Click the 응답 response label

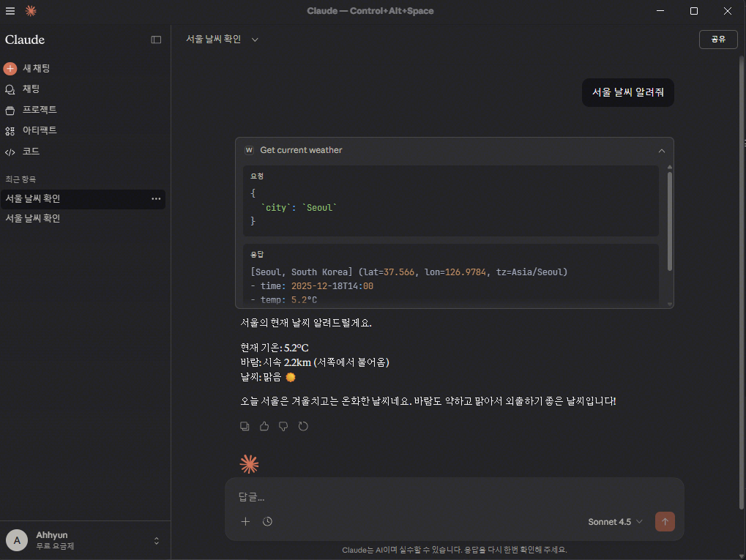pos(257,255)
